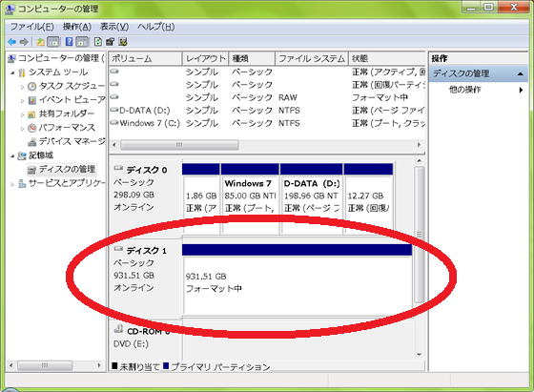
Task: Click volume list scroll left arrow
Action: click(114, 145)
